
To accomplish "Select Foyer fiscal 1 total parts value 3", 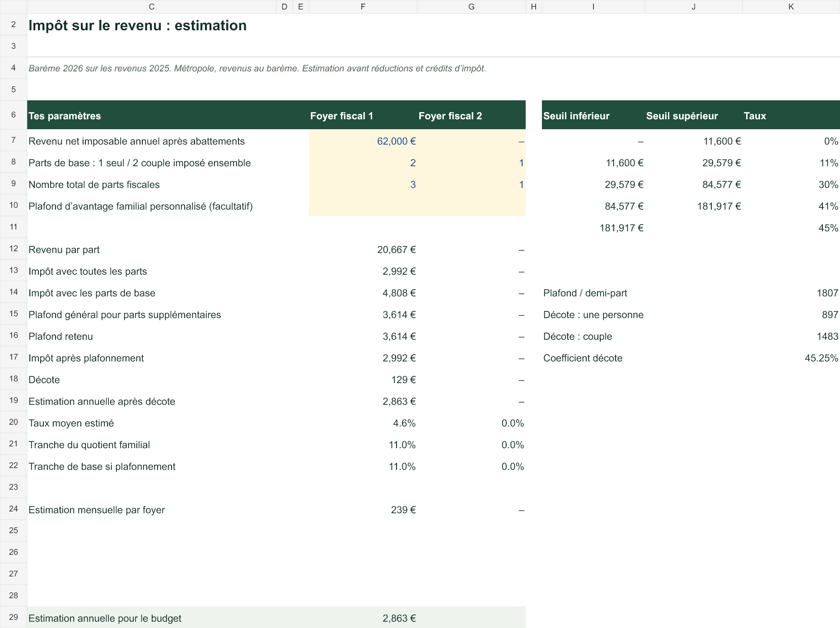I will [x=363, y=184].
